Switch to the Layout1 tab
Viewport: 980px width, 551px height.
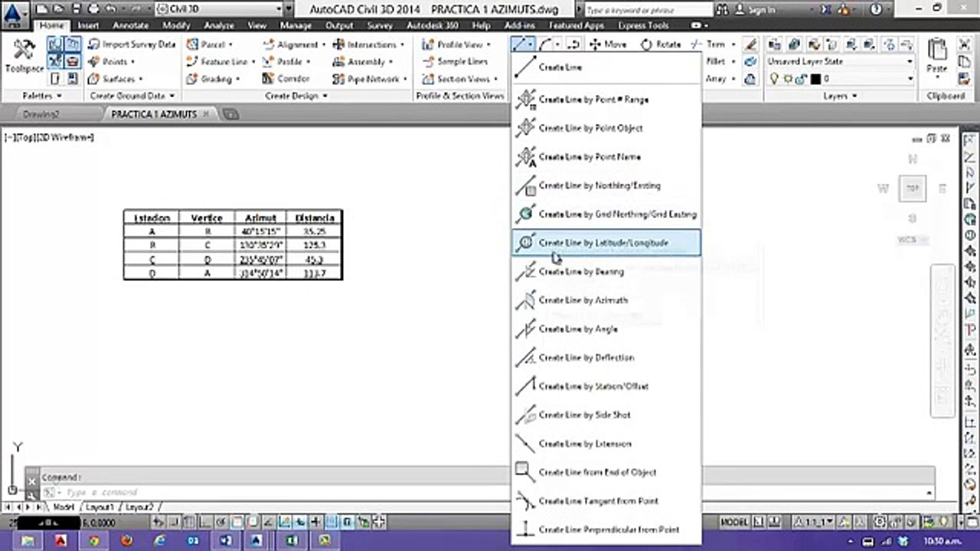point(100,507)
